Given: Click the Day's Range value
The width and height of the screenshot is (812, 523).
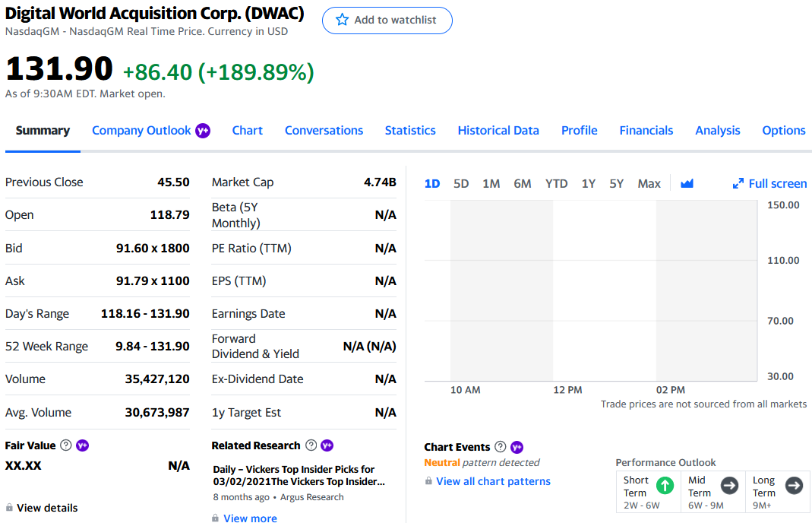Looking at the screenshot, I should pyautogui.click(x=145, y=313).
